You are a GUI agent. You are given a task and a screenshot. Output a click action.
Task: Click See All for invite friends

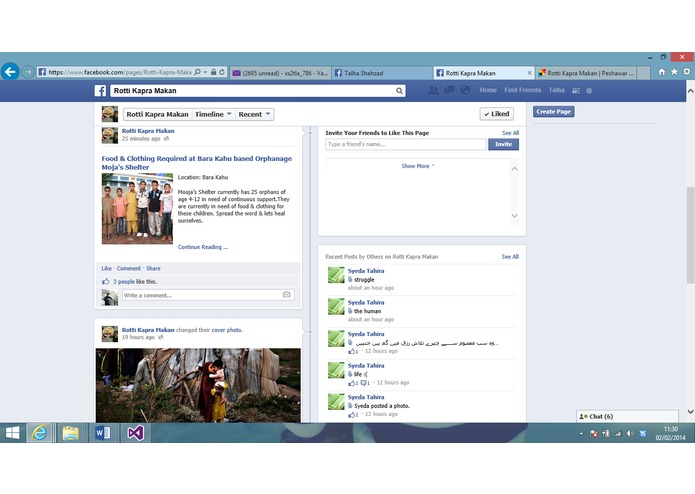[510, 133]
